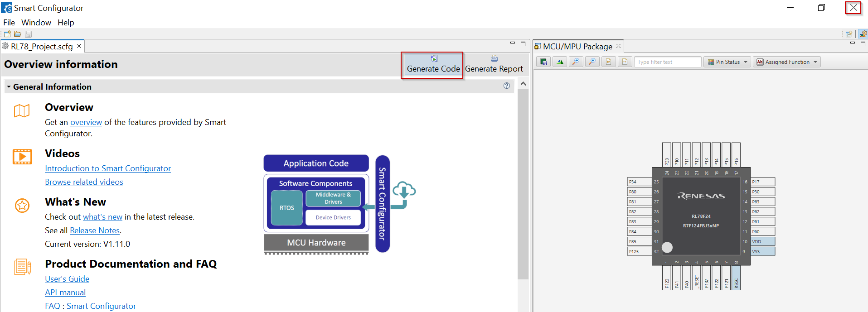
Task: Click the Overview book icon
Action: pyautogui.click(x=22, y=111)
